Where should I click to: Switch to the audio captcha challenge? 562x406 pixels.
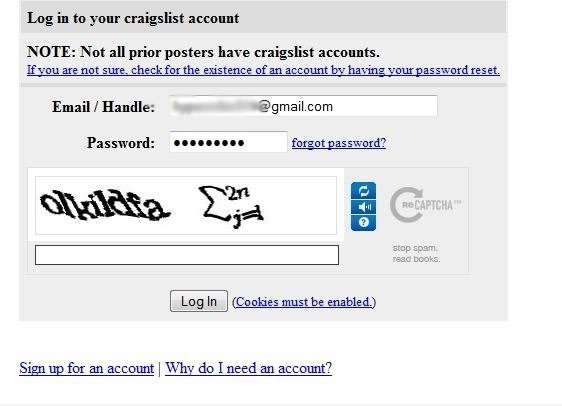(363, 207)
